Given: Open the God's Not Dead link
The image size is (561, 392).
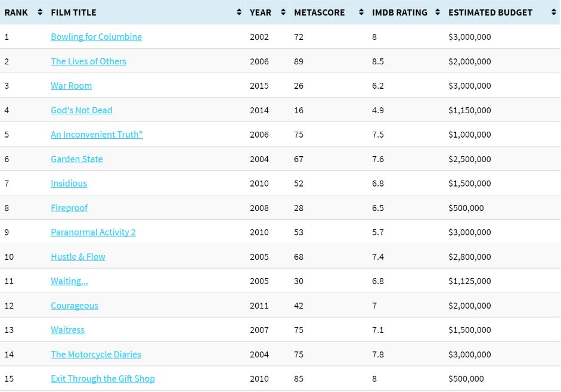Looking at the screenshot, I should click(81, 110).
